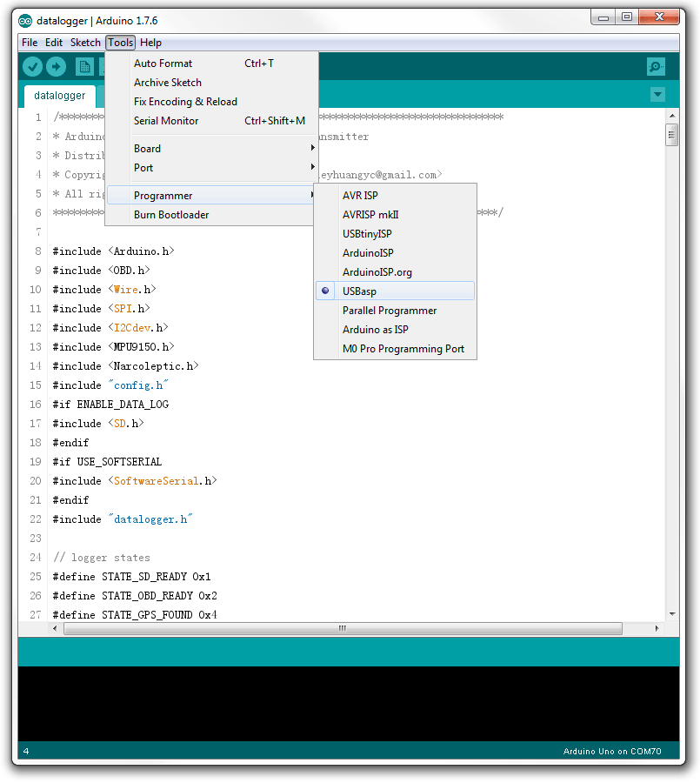Close the Tools menu via menu bar

coord(120,43)
